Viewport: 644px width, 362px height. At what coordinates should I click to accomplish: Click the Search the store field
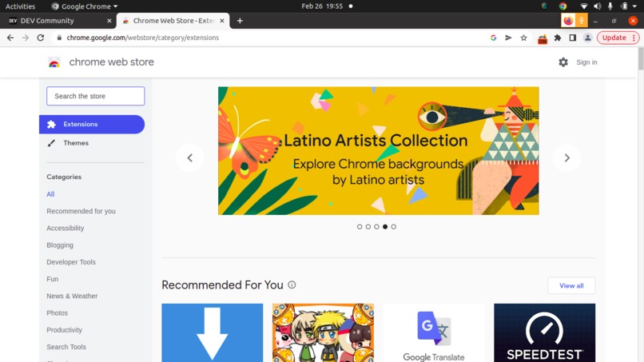(95, 96)
